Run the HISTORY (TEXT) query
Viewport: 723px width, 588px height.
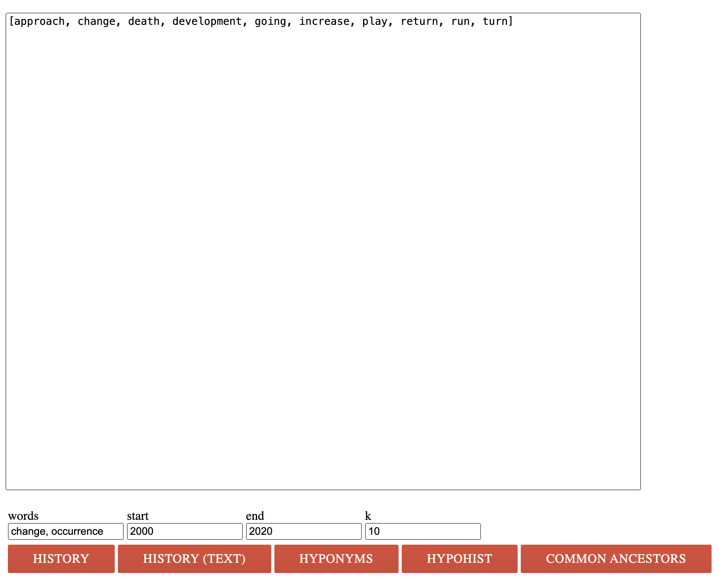coord(194,558)
